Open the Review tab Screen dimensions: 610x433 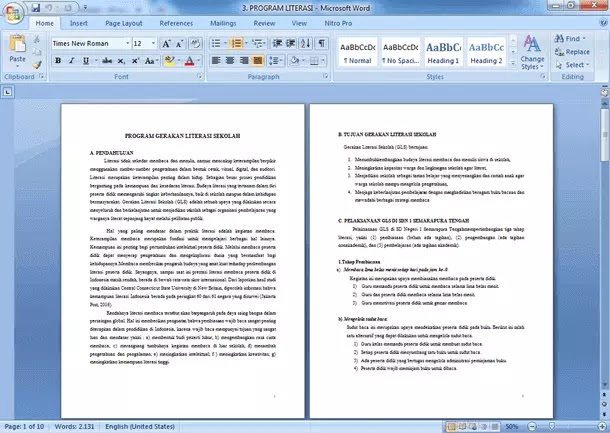(264, 23)
